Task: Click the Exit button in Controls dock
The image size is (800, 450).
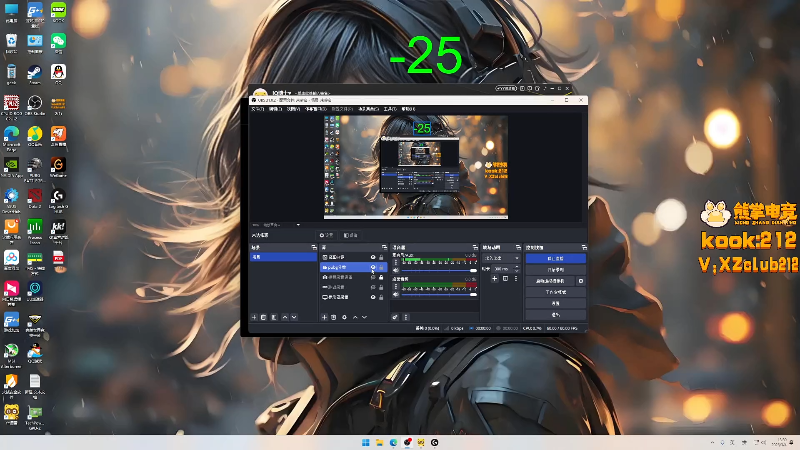Action: [556, 315]
